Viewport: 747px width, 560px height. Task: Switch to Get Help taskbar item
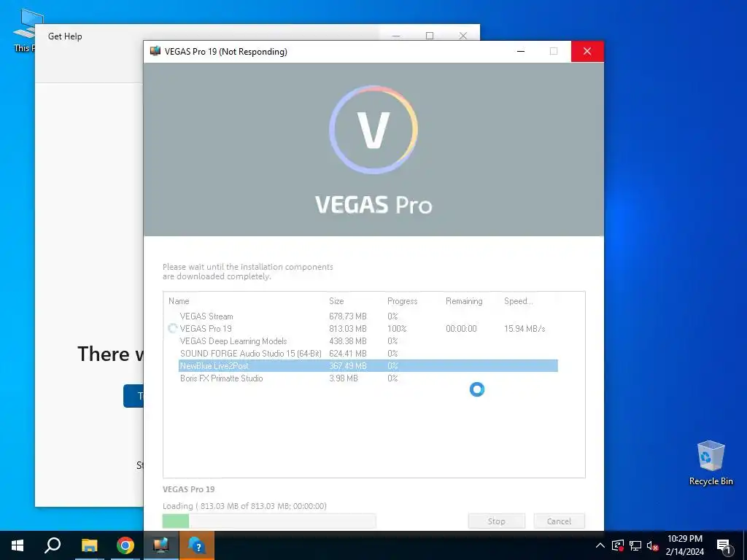[x=197, y=545]
